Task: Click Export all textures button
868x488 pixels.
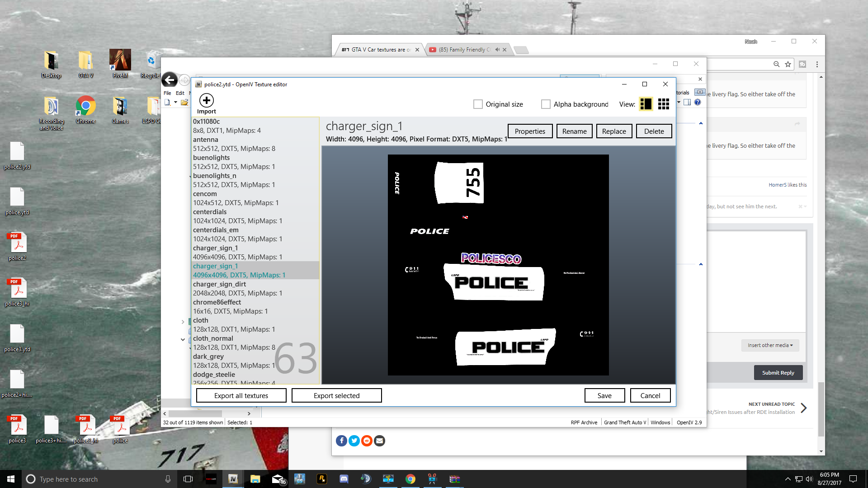Action: pyautogui.click(x=241, y=395)
